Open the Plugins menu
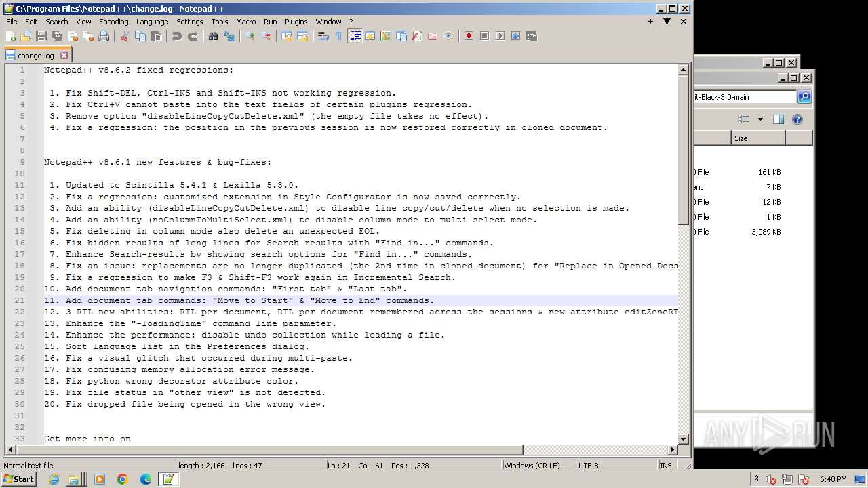Viewport: 868px width, 488px height. [296, 22]
